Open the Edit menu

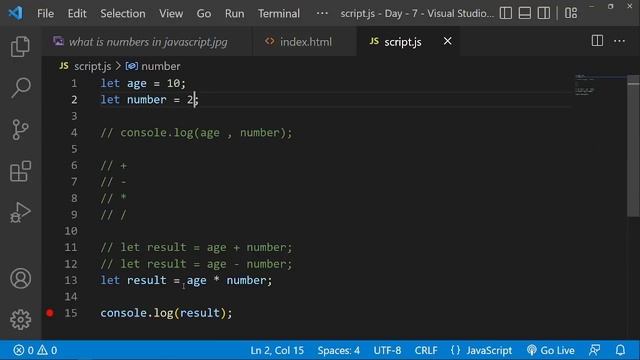(77, 13)
